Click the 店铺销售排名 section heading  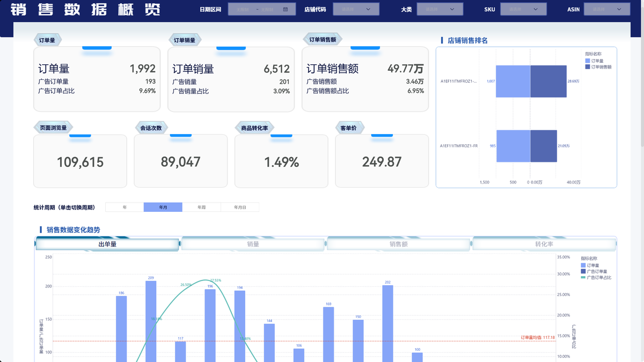click(467, 40)
